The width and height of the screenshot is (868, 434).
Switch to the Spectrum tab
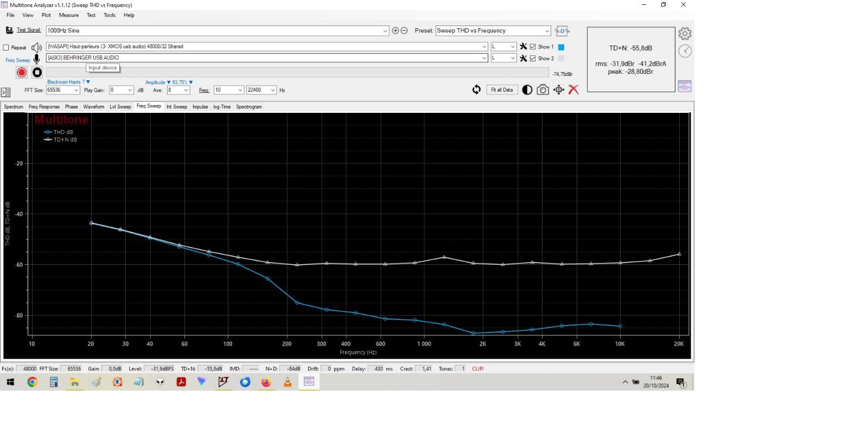(14, 107)
